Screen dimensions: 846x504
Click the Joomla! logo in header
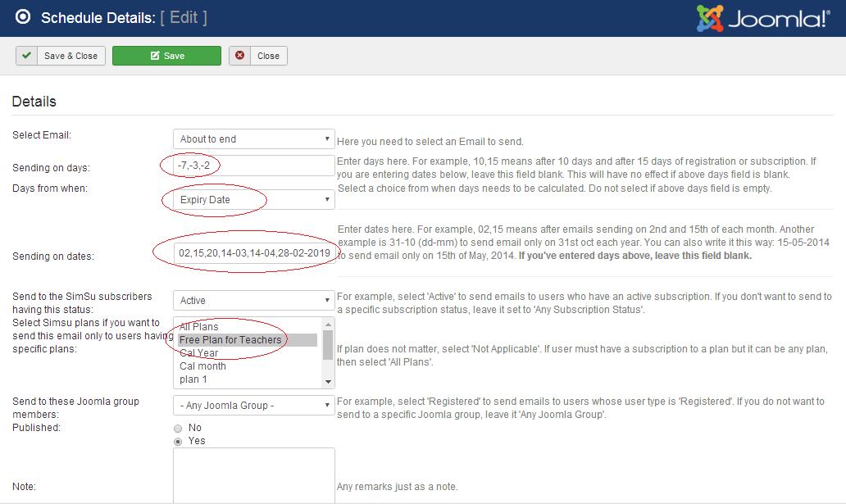click(x=762, y=18)
